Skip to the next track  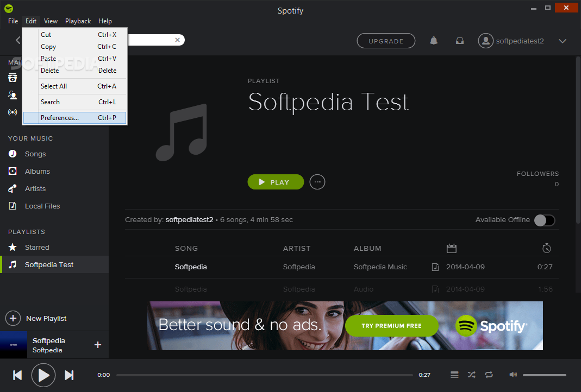(x=69, y=375)
